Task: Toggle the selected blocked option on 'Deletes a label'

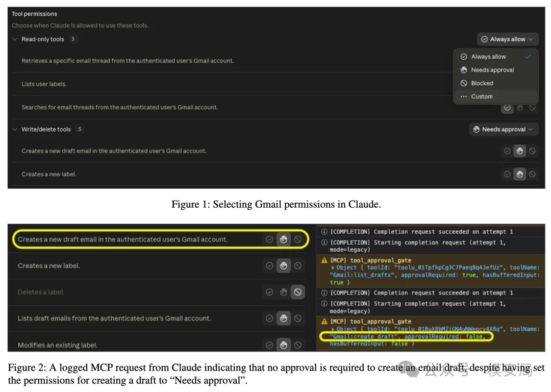Action: click(x=297, y=292)
